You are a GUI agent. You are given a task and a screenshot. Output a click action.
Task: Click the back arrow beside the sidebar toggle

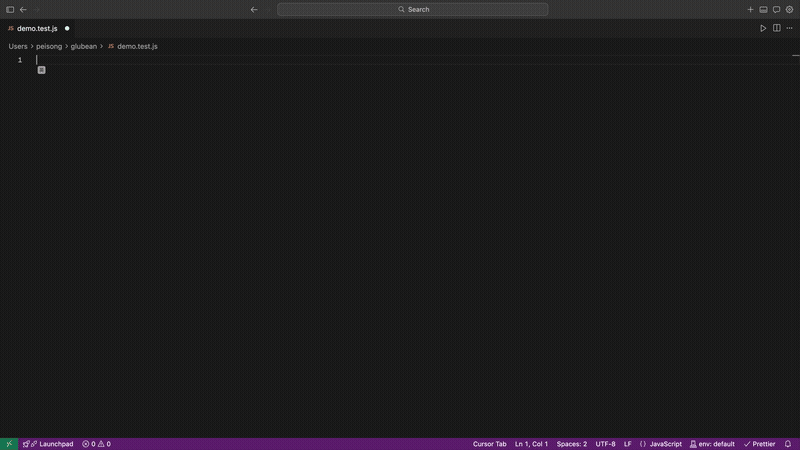pyautogui.click(x=23, y=9)
